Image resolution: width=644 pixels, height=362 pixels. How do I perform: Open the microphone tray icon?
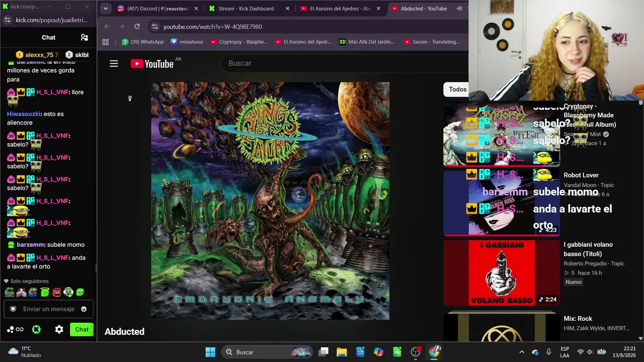coord(548,352)
